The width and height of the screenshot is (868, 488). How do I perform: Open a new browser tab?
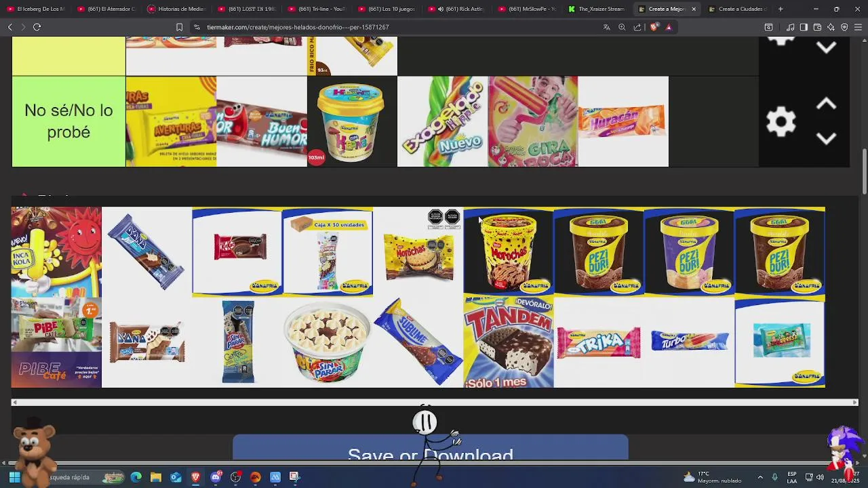(x=781, y=9)
